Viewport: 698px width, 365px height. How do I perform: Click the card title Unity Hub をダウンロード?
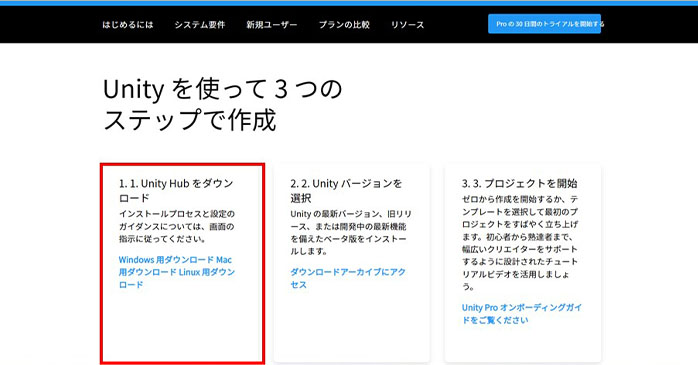click(x=176, y=191)
